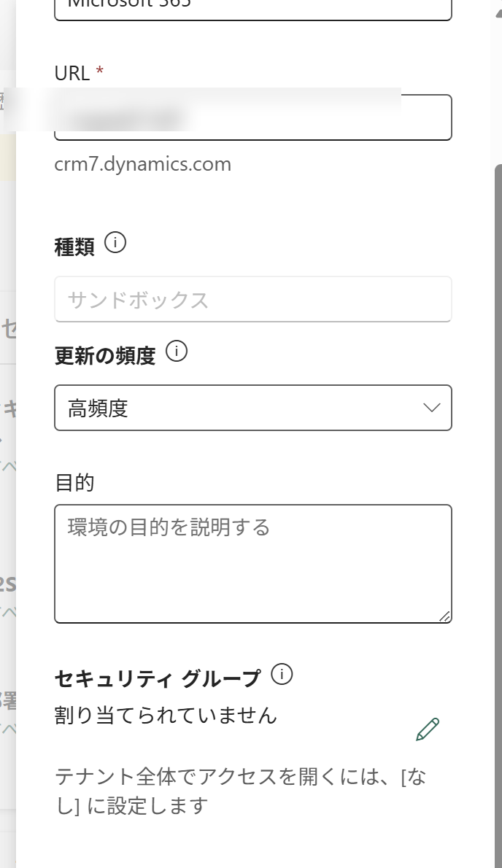Viewport: 502px width, 868px height.
Task: Click the 割り当てられていません status text
Action: (166, 716)
